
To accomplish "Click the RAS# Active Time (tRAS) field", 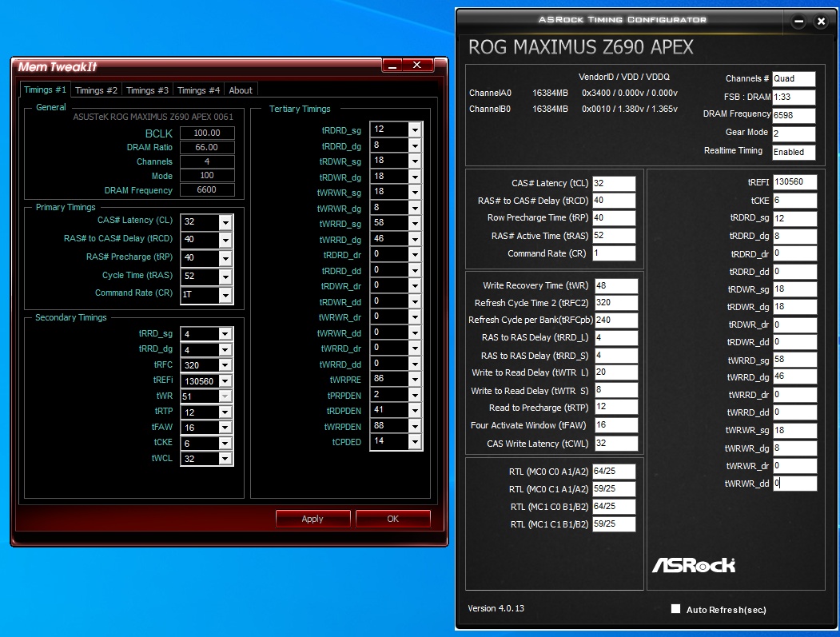I will (x=614, y=236).
